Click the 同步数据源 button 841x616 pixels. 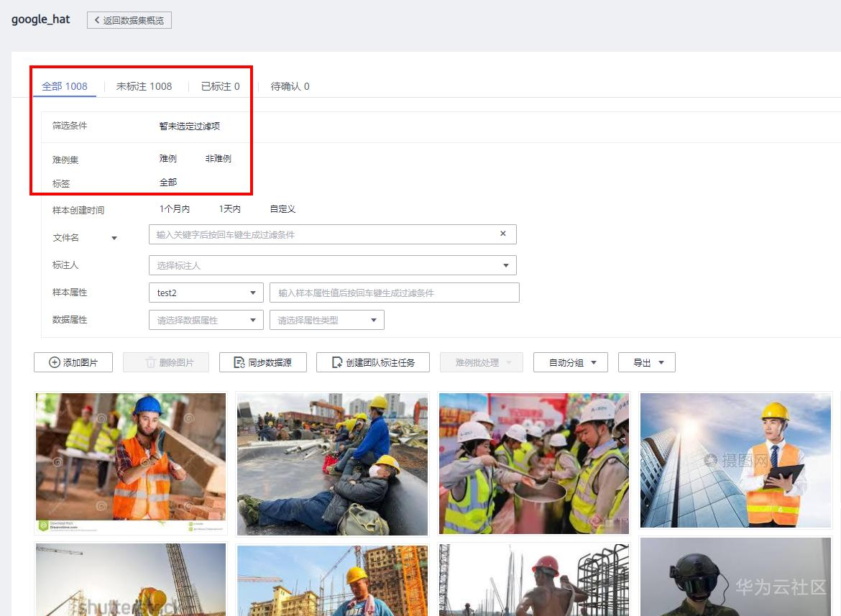point(263,362)
